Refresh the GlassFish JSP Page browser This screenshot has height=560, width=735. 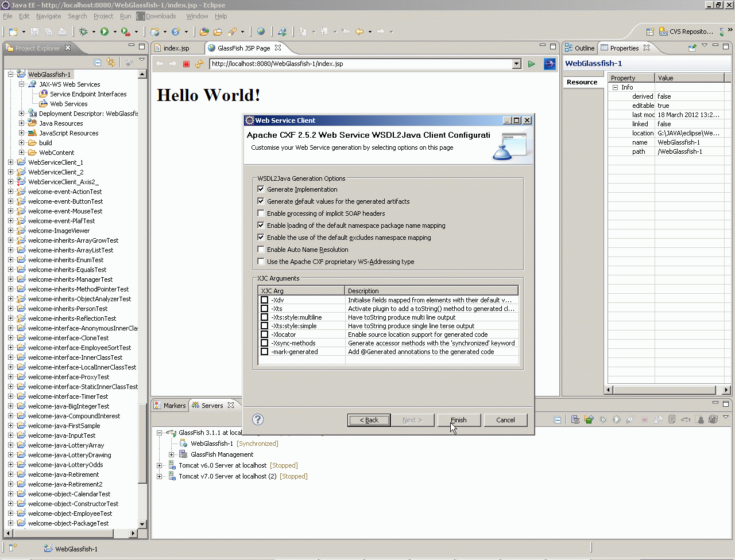click(x=199, y=64)
